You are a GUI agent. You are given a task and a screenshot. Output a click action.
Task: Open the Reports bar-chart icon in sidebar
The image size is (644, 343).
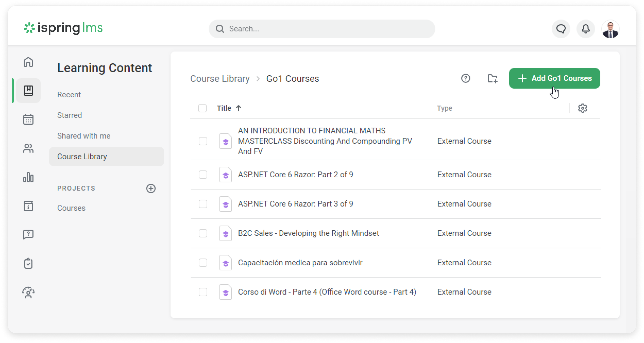[x=28, y=177]
